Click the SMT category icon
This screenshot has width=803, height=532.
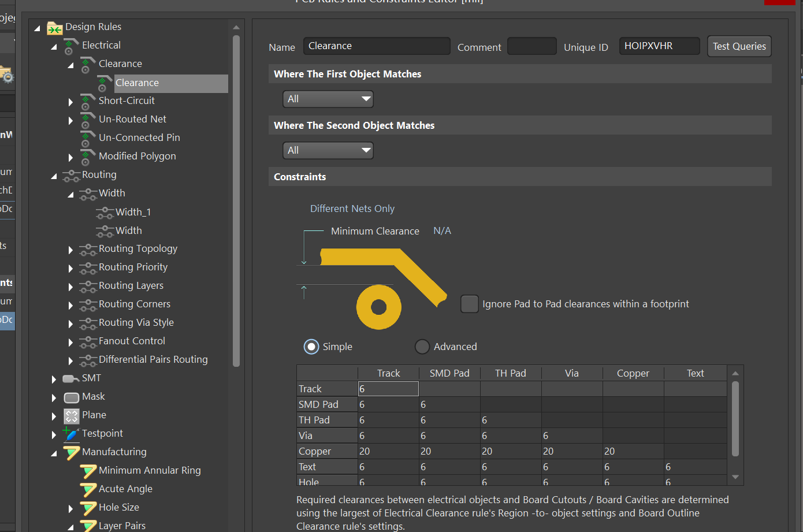pyautogui.click(x=71, y=379)
